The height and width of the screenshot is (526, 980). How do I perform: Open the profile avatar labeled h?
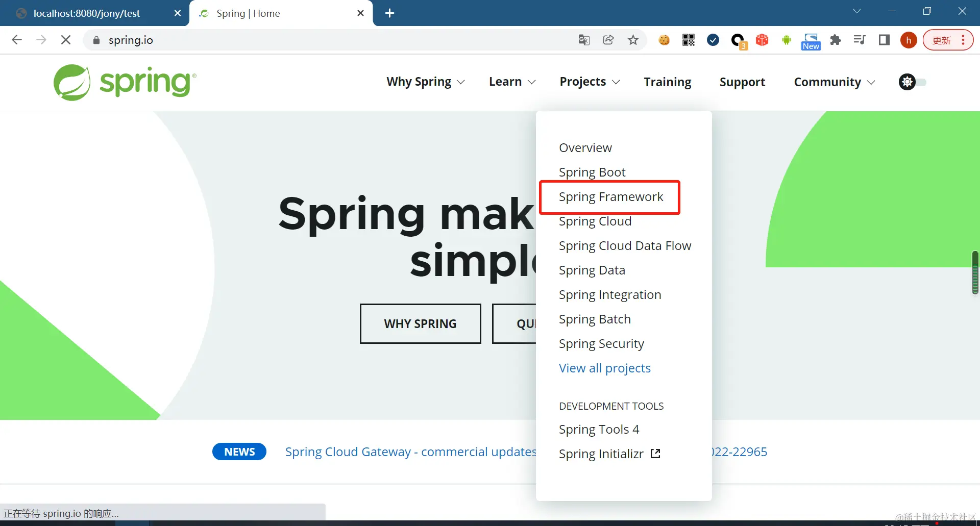click(x=909, y=40)
